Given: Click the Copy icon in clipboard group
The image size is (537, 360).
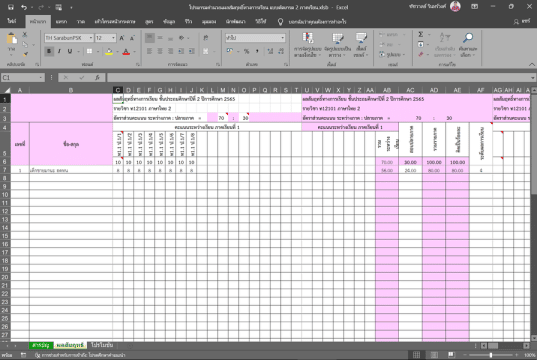Looking at the screenshot, I should pos(25,45).
